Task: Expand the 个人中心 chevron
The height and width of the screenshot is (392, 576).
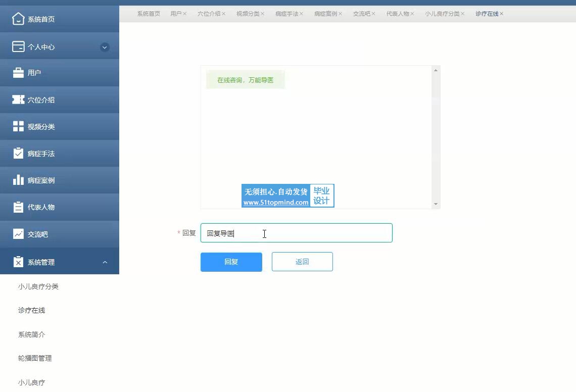Action: click(x=105, y=47)
